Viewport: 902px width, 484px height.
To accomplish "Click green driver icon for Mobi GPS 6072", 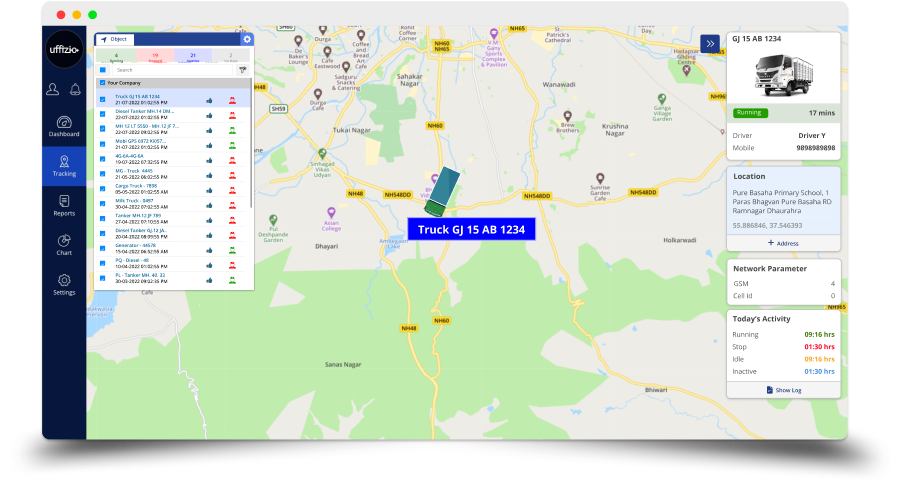I will pos(232,146).
